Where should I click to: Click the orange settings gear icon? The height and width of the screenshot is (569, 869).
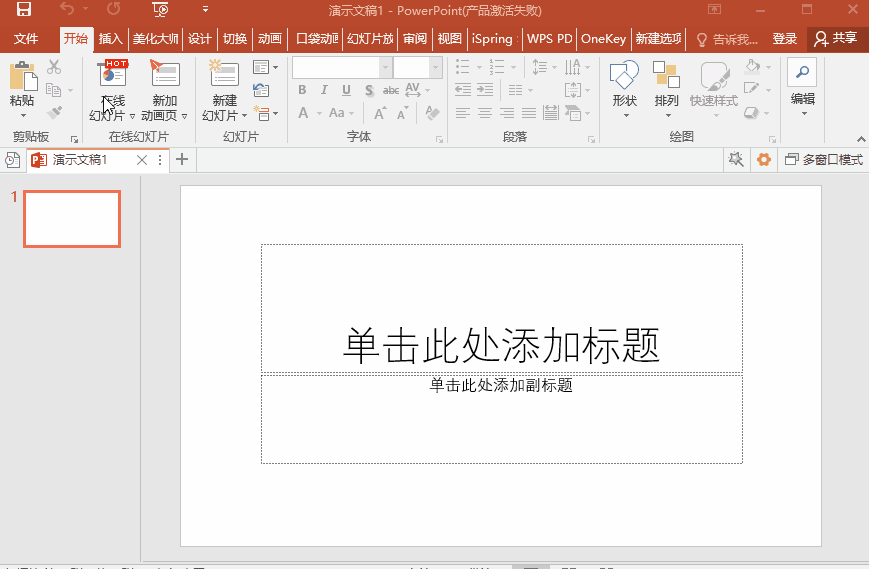click(x=764, y=160)
